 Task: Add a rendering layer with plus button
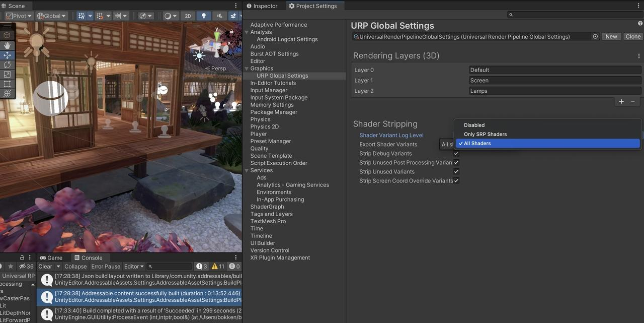pos(621,101)
